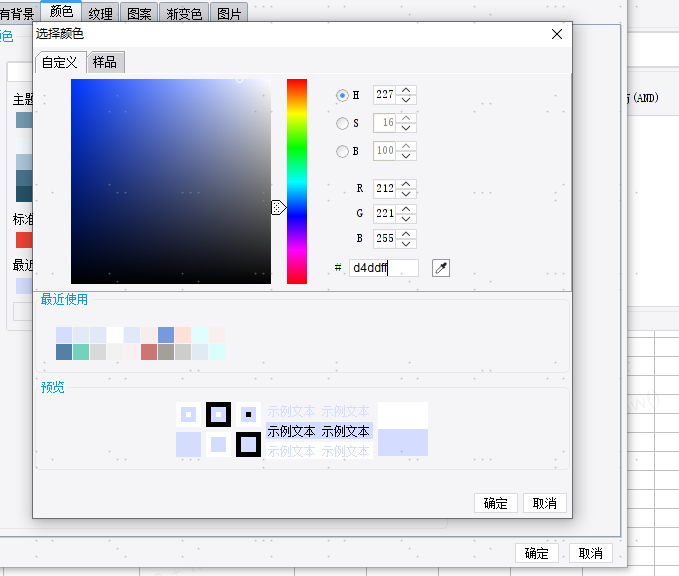The image size is (679, 576).
Task: Click 确定 in the background settings window
Action: pyautogui.click(x=537, y=553)
